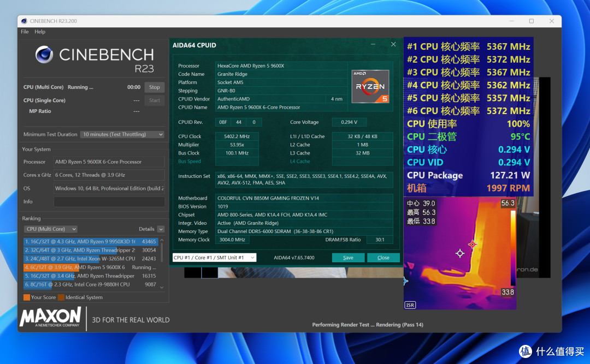Expand the ranking Details dropdown arrow
Image resolution: width=590 pixels, height=364 pixels.
pyautogui.click(x=161, y=229)
